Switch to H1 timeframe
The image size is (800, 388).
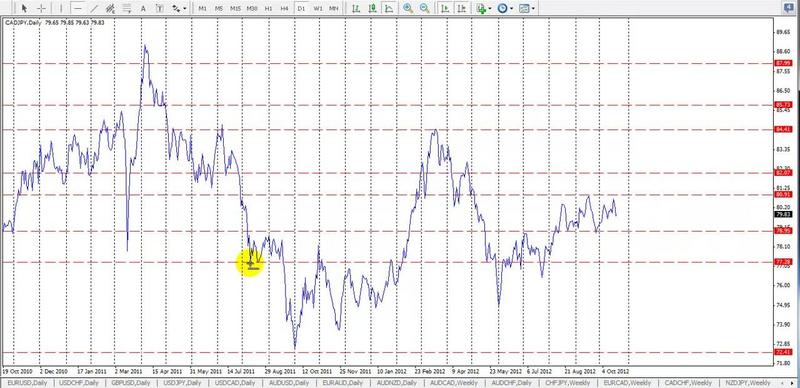point(268,8)
